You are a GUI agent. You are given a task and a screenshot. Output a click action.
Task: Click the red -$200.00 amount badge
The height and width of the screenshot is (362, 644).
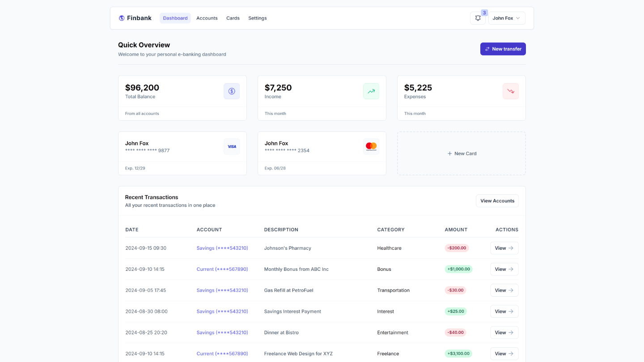[x=457, y=248]
